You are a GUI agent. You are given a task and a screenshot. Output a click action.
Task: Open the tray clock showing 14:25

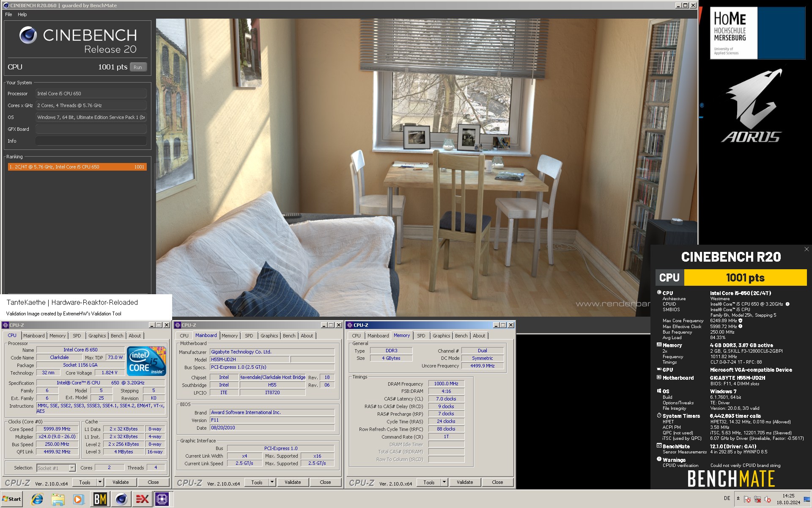click(788, 499)
